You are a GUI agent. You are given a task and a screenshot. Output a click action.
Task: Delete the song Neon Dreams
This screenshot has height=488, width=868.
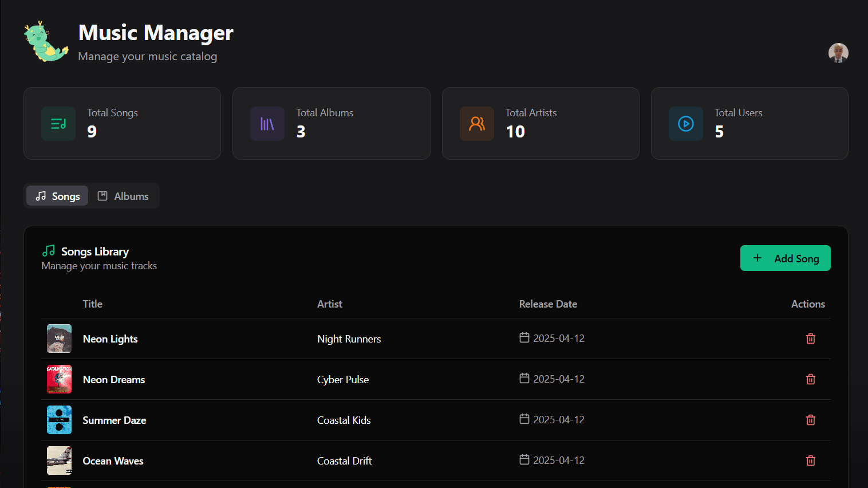[x=810, y=379]
